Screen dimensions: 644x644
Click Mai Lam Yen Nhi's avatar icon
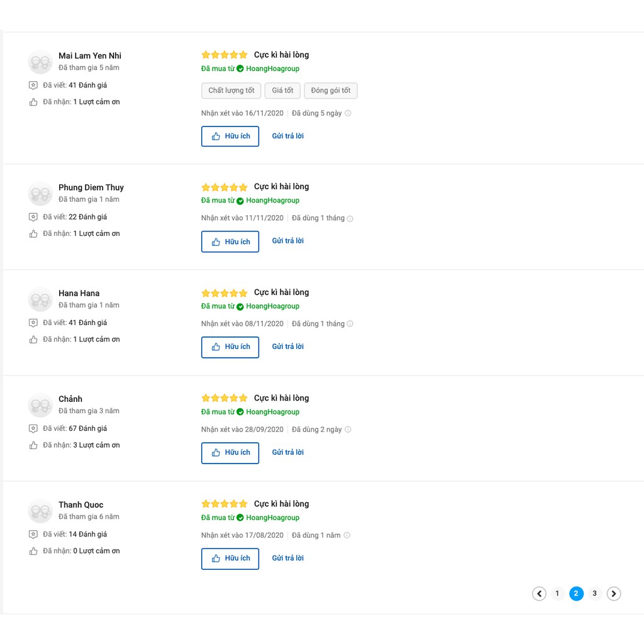click(x=40, y=62)
